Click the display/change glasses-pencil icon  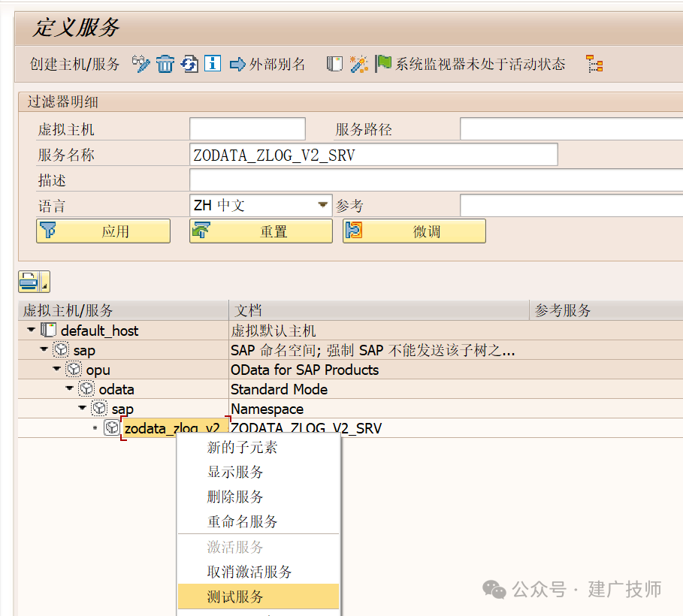coord(141,64)
